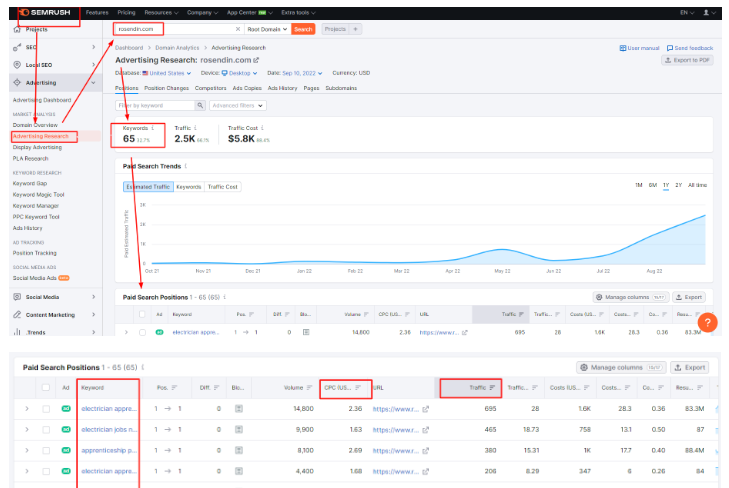Open Keyword Magic Tool in sidebar

[x=39, y=194]
